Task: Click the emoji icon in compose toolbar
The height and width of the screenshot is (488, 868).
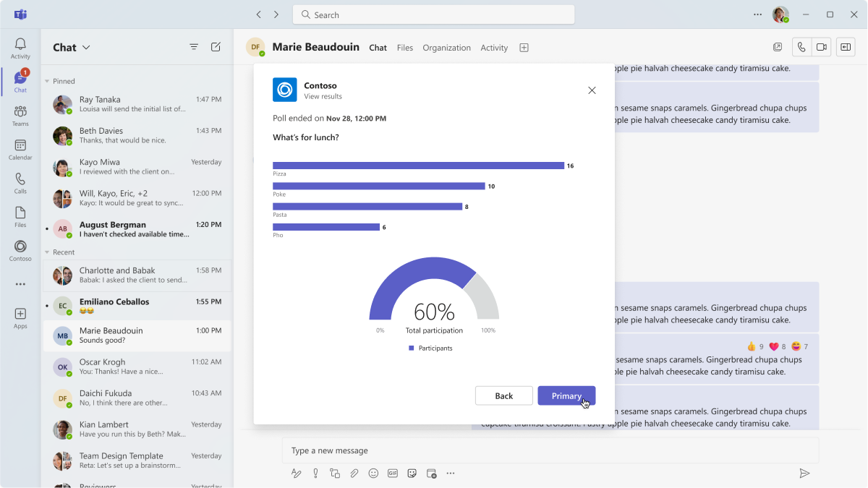Action: point(373,474)
